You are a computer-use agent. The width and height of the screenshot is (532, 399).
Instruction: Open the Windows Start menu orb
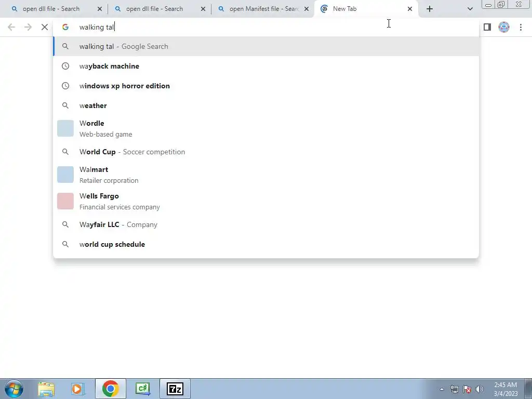[x=14, y=389]
